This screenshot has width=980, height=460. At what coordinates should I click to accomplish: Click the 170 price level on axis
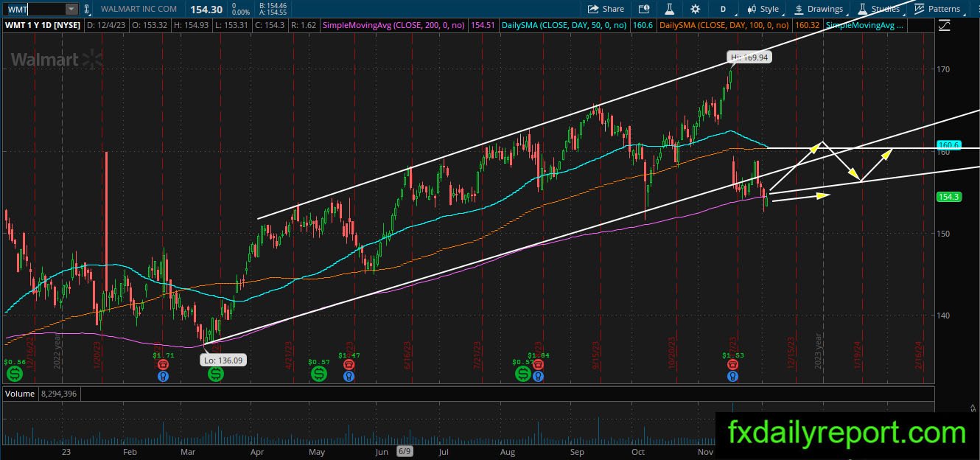tap(942, 69)
